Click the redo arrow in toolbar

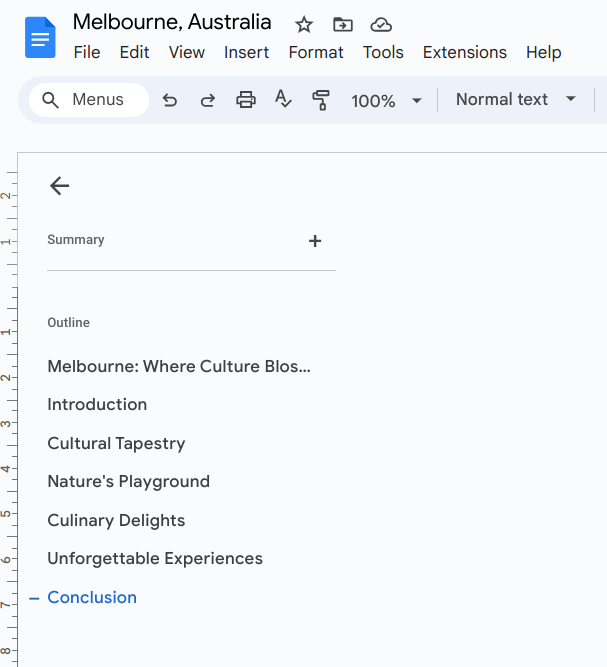(208, 100)
